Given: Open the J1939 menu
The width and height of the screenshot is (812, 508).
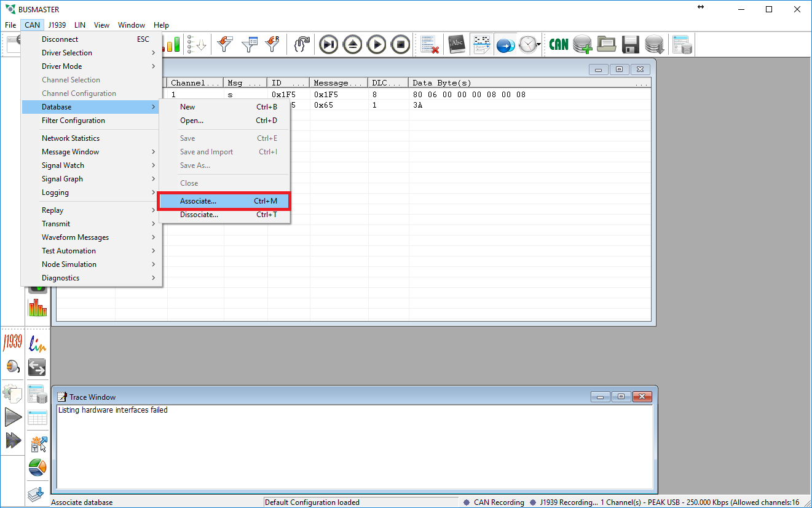Looking at the screenshot, I should point(58,25).
